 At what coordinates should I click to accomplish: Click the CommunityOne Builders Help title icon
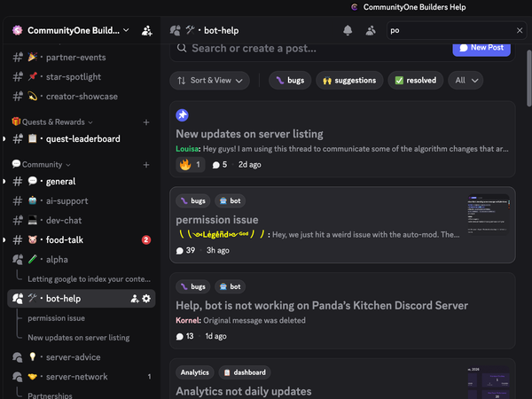(x=354, y=7)
